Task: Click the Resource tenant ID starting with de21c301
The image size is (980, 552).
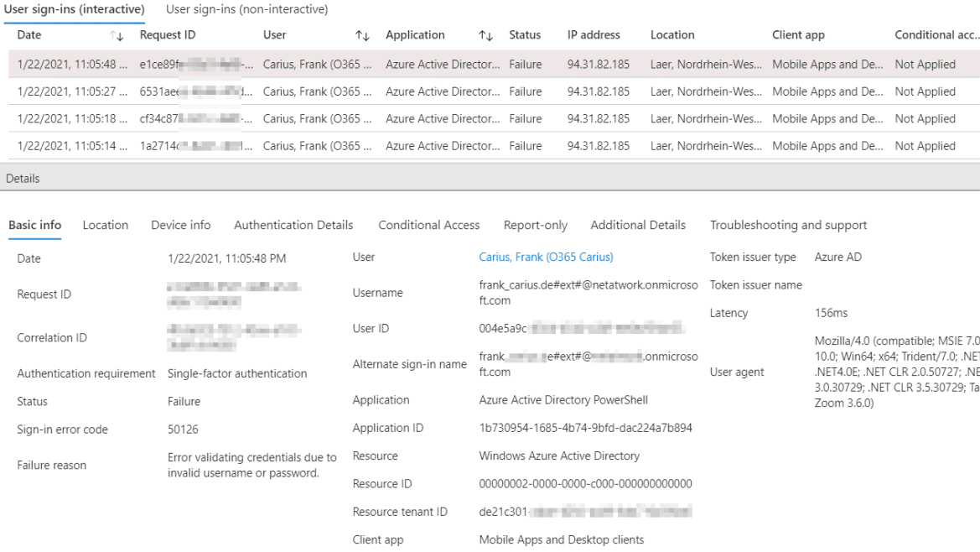Action: point(586,512)
